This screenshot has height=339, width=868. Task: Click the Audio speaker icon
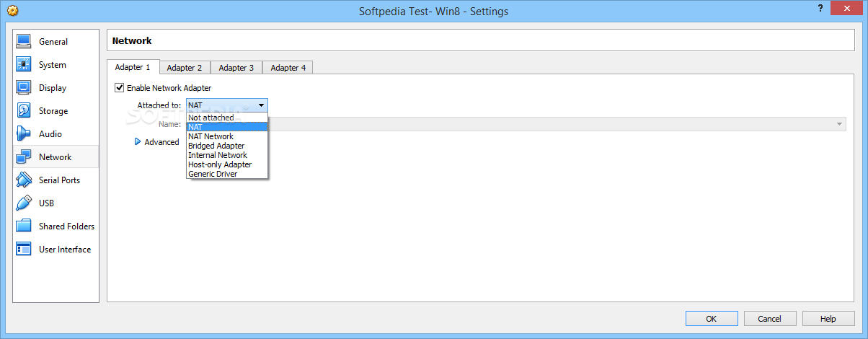point(24,133)
